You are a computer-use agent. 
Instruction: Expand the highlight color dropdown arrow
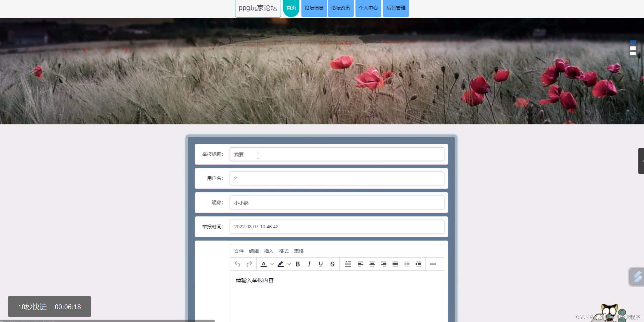tap(289, 264)
